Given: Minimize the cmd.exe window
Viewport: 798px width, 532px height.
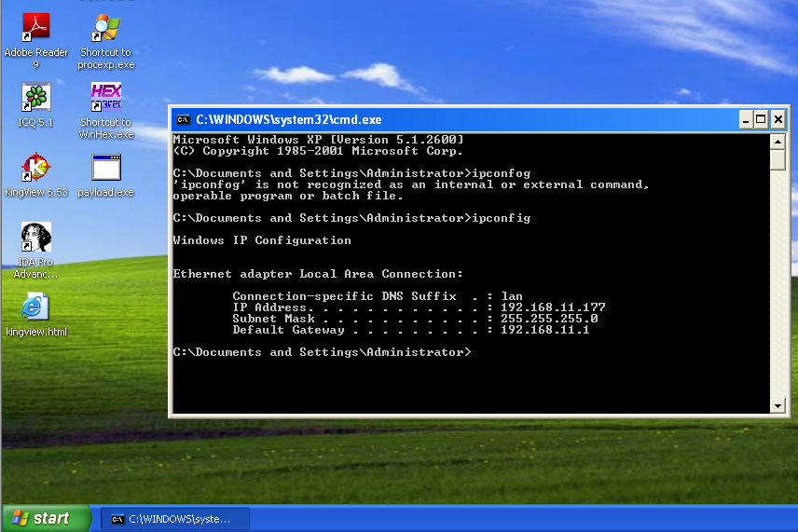Looking at the screenshot, I should 746,119.
